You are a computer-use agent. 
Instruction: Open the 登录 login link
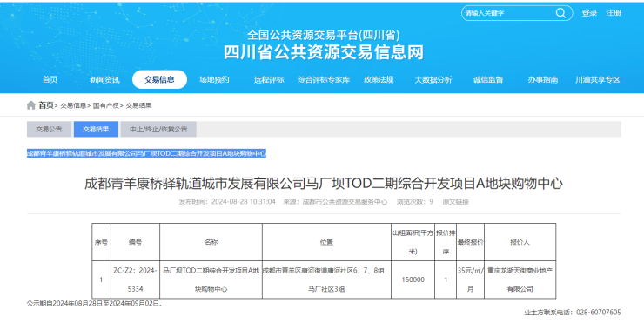coord(589,13)
